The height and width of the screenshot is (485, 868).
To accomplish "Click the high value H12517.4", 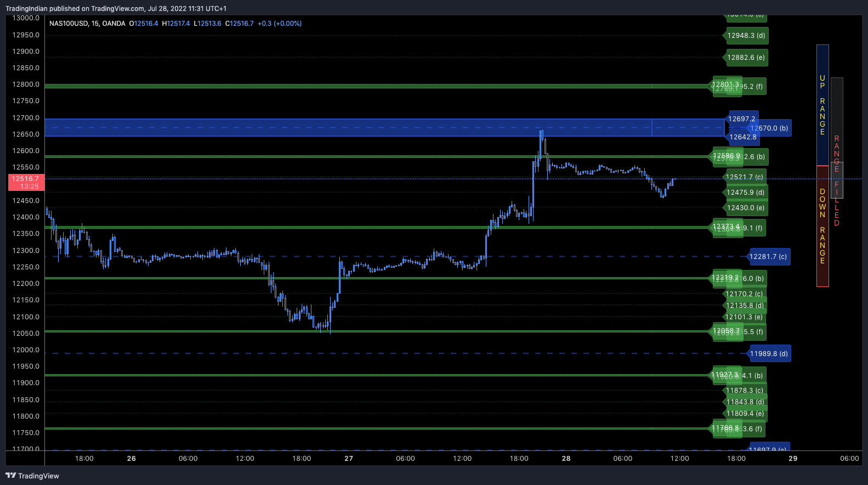I will pos(176,24).
